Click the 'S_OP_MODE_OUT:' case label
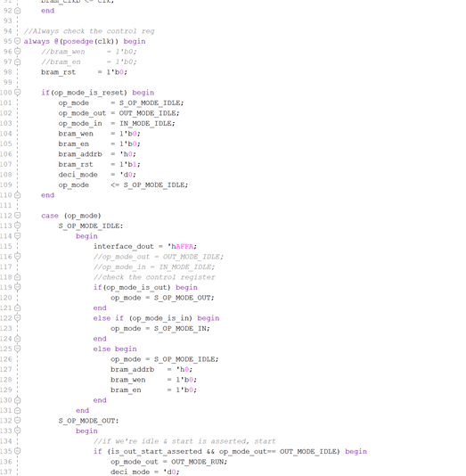 pos(88,421)
